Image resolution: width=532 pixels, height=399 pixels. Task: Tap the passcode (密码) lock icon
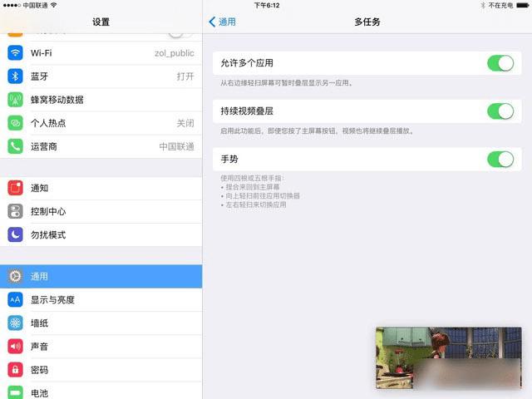15,370
